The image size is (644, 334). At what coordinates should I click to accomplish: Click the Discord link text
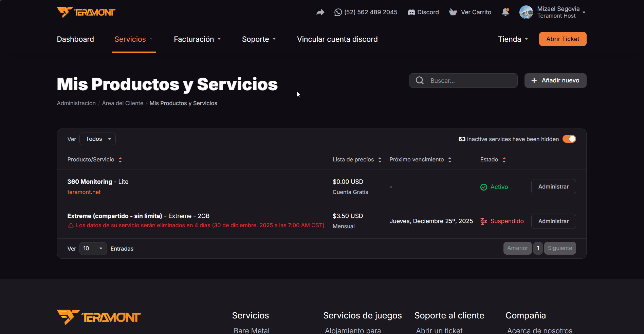pos(428,12)
